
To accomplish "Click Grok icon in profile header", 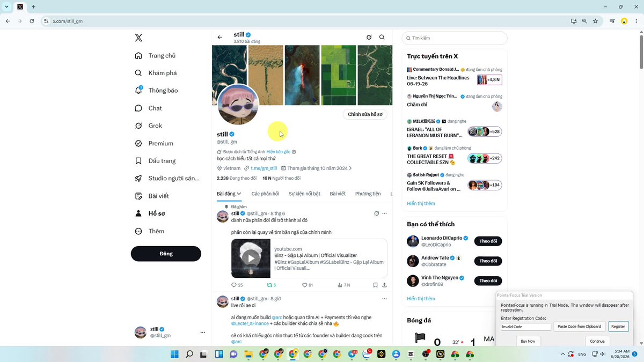I will 369,38.
